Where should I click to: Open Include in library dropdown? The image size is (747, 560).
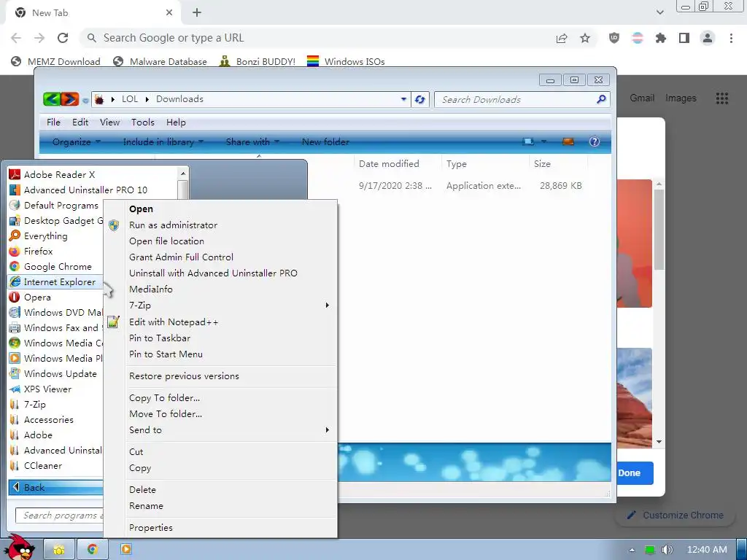pos(163,141)
